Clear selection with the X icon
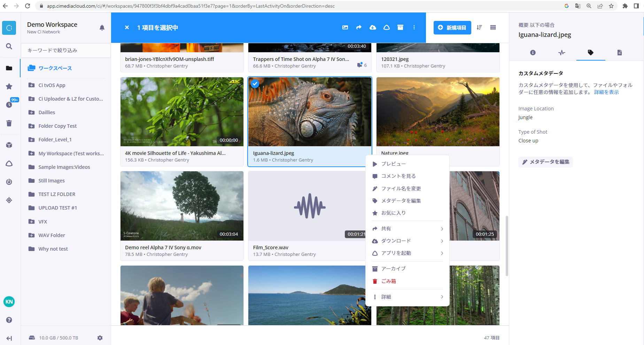 pyautogui.click(x=127, y=28)
